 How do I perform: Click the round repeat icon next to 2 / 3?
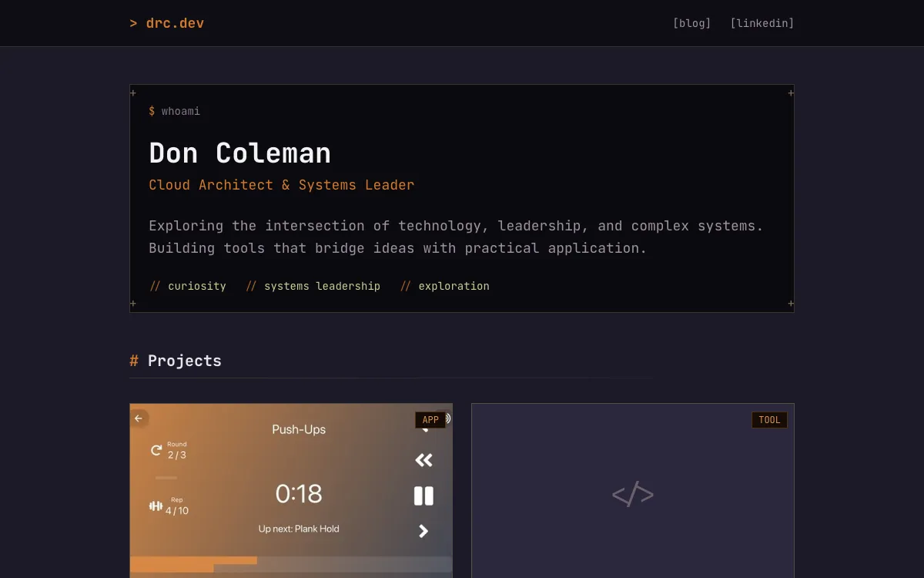tap(156, 450)
